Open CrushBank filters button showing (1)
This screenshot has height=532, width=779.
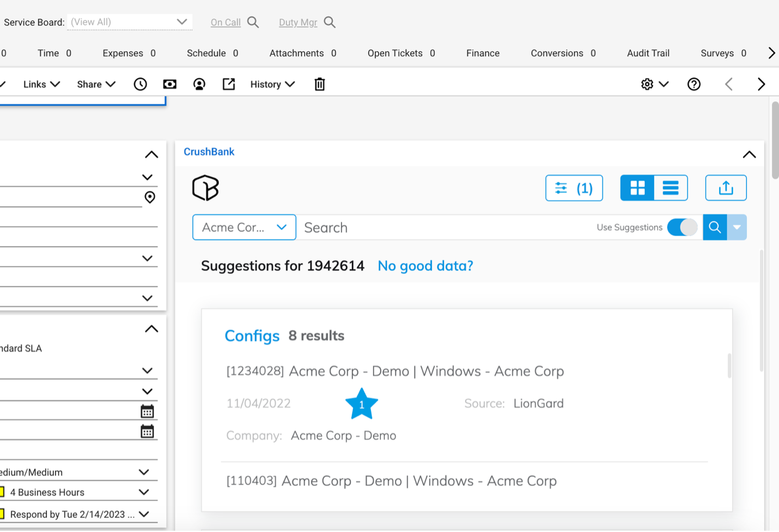click(574, 188)
